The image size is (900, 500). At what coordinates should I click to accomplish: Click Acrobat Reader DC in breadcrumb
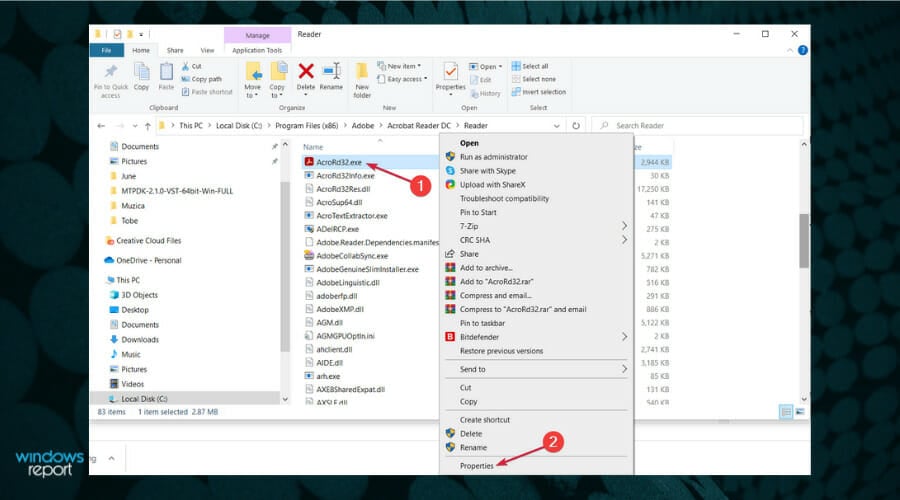coord(419,126)
